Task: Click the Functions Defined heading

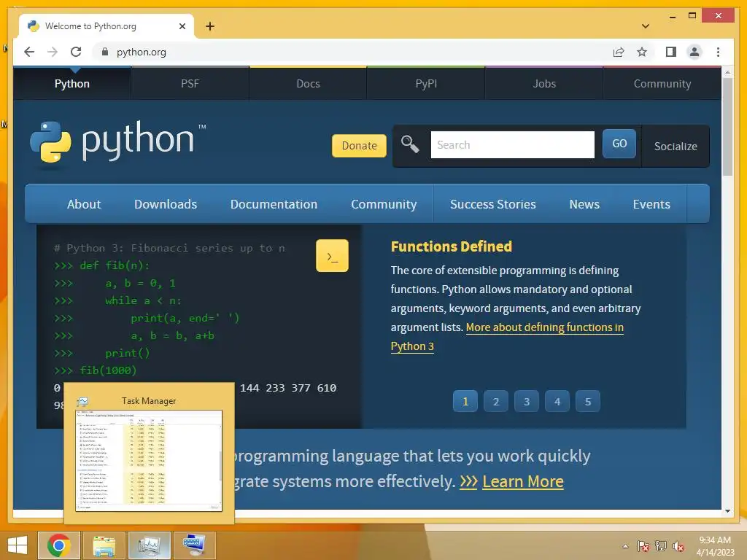Action: (451, 246)
